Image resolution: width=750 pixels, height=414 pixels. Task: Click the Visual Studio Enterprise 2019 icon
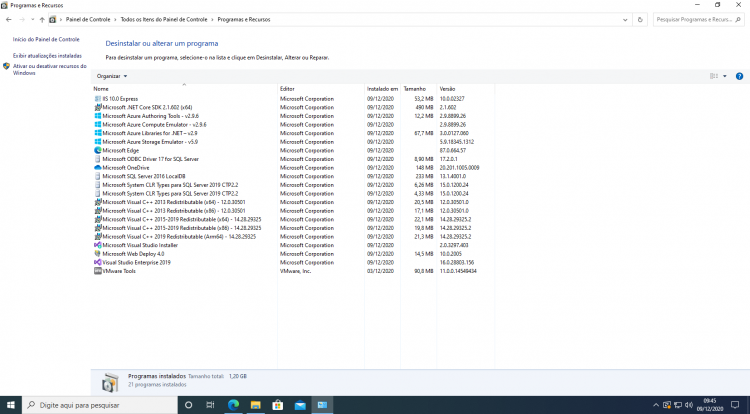click(98, 262)
